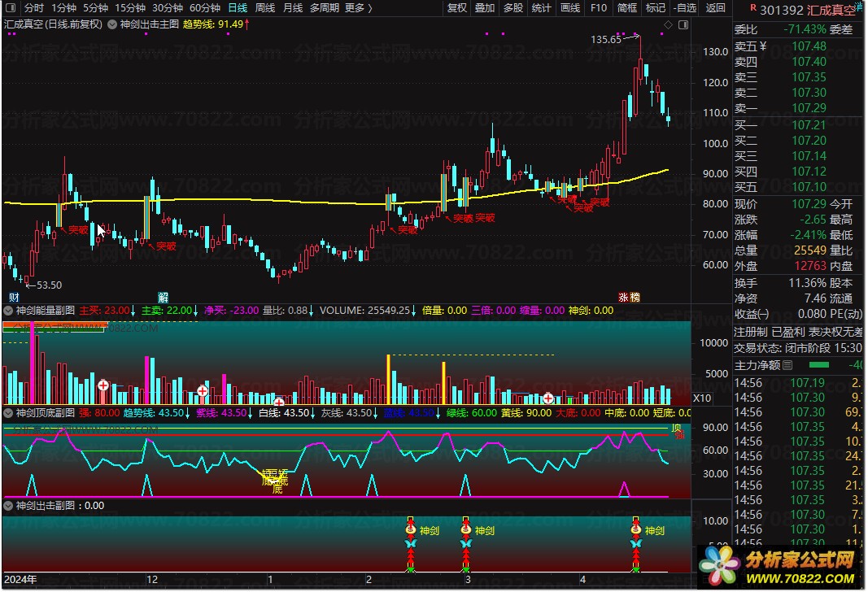Click the 53.50 low price label

tap(50, 285)
